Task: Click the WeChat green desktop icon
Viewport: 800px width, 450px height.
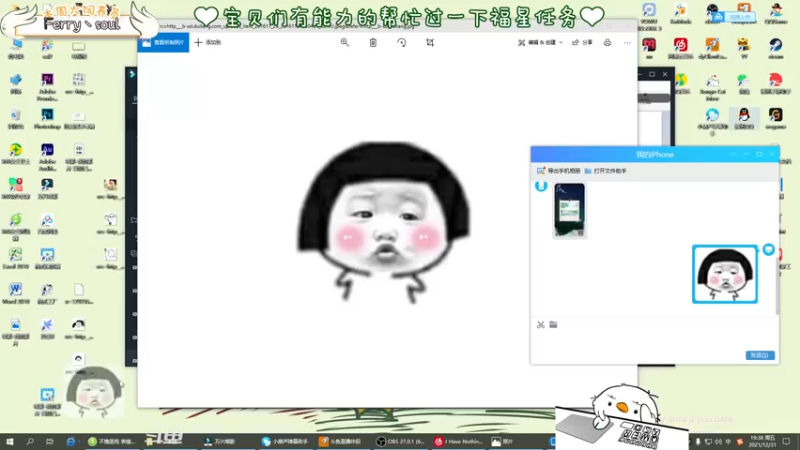Action: pyautogui.click(x=744, y=84)
